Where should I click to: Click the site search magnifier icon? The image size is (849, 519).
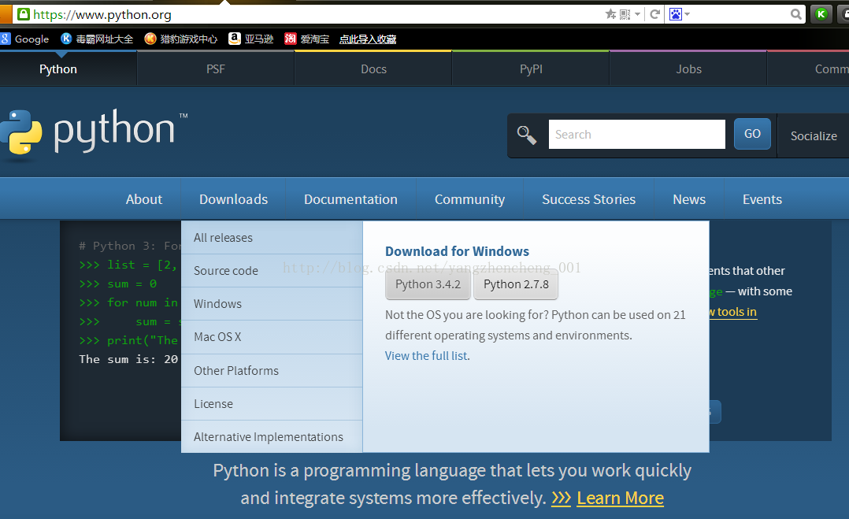[526, 135]
